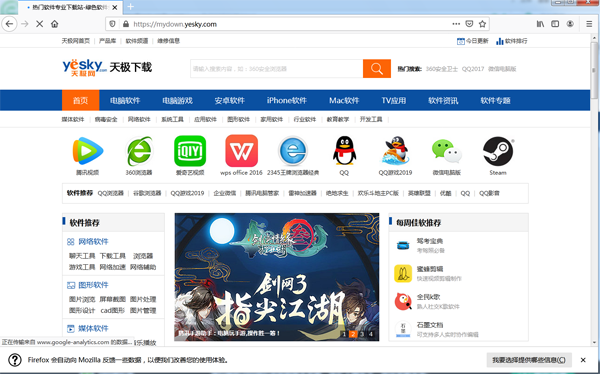The width and height of the screenshot is (600, 374).
Task: Select 软件资讯 navigation tab
Action: 443,100
